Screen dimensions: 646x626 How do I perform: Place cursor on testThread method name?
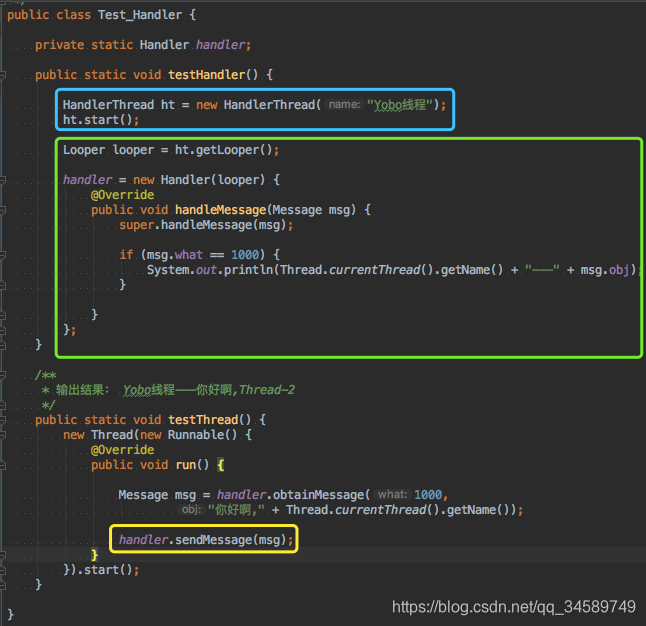click(203, 420)
